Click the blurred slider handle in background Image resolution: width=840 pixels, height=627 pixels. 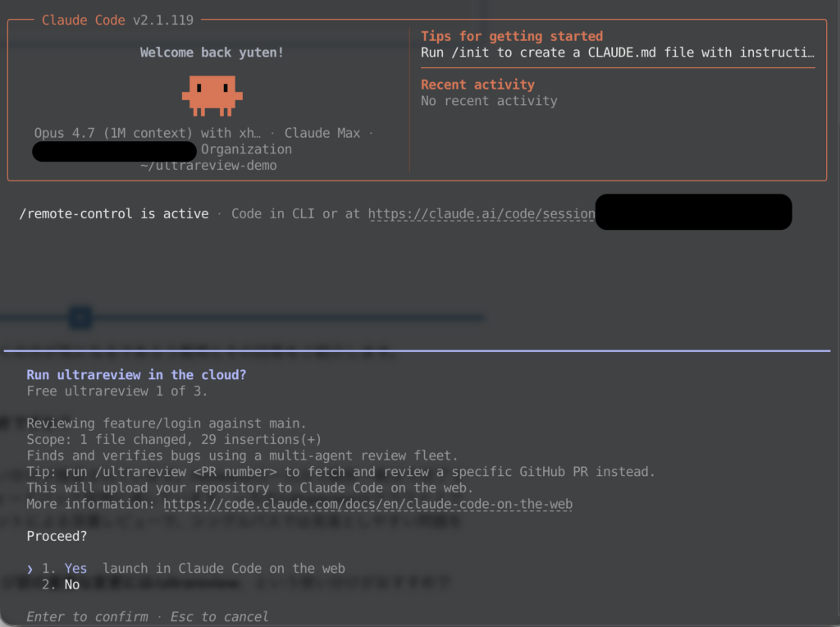(x=80, y=318)
